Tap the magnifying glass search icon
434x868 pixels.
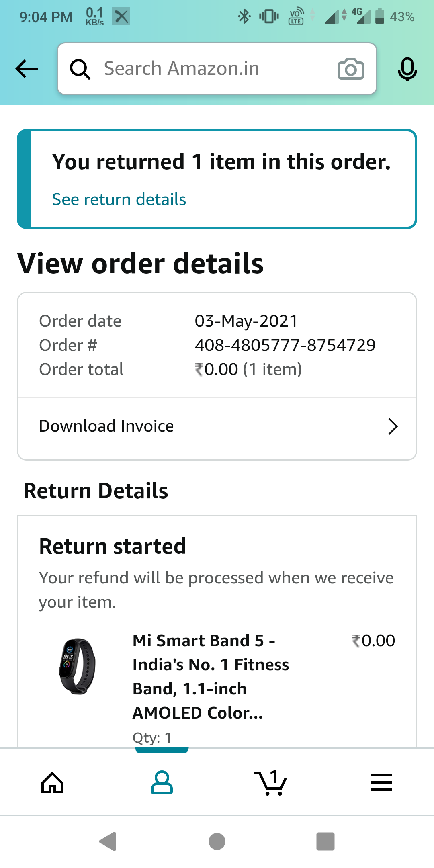pyautogui.click(x=80, y=69)
